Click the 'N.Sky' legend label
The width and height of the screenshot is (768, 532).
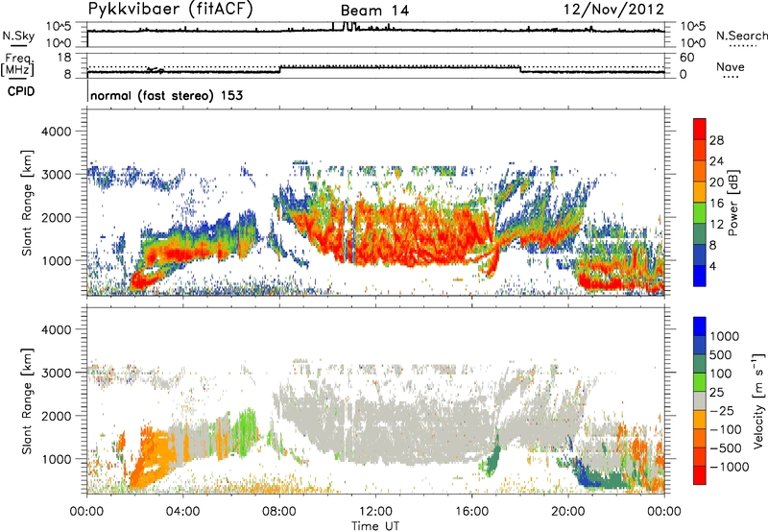[x=18, y=36]
